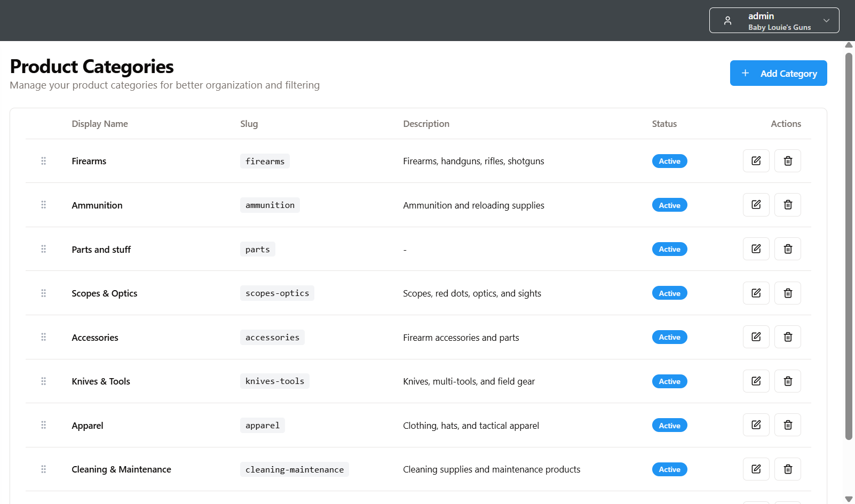Delete the Cleaning & Maintenance category

788,469
